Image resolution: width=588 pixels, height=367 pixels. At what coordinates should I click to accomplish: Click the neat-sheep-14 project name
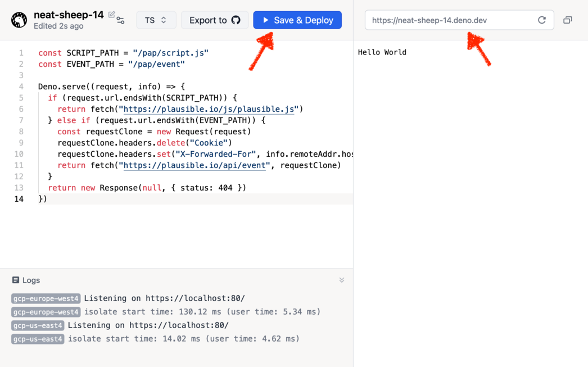click(x=69, y=15)
